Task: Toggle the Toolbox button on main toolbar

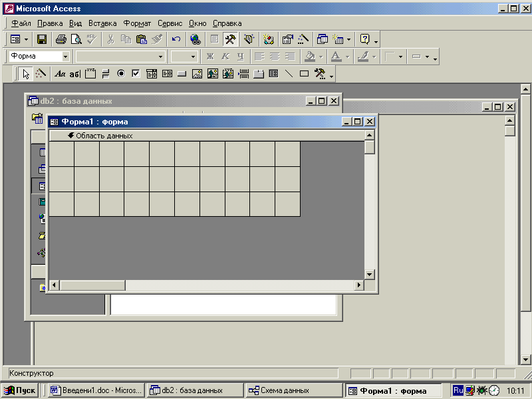Action: pyautogui.click(x=230, y=39)
